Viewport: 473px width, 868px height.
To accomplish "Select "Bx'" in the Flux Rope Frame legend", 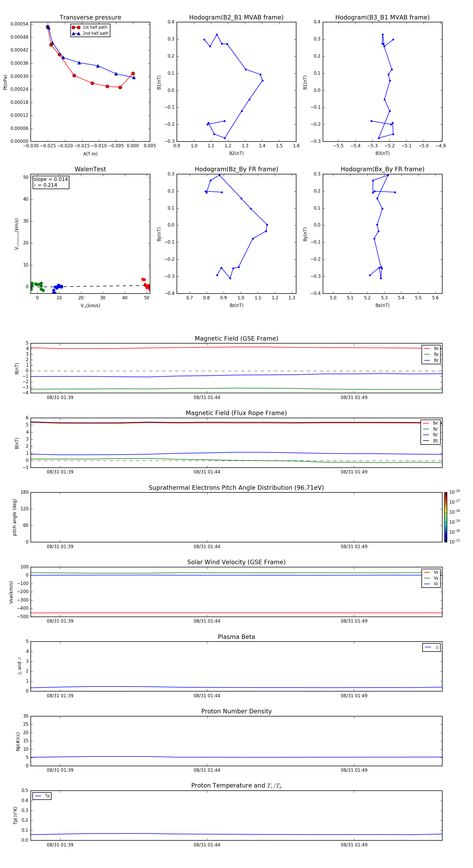I will coord(431,423).
